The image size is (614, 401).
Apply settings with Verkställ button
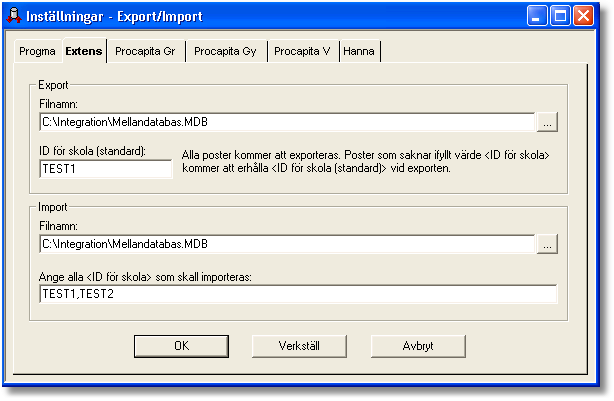point(299,346)
